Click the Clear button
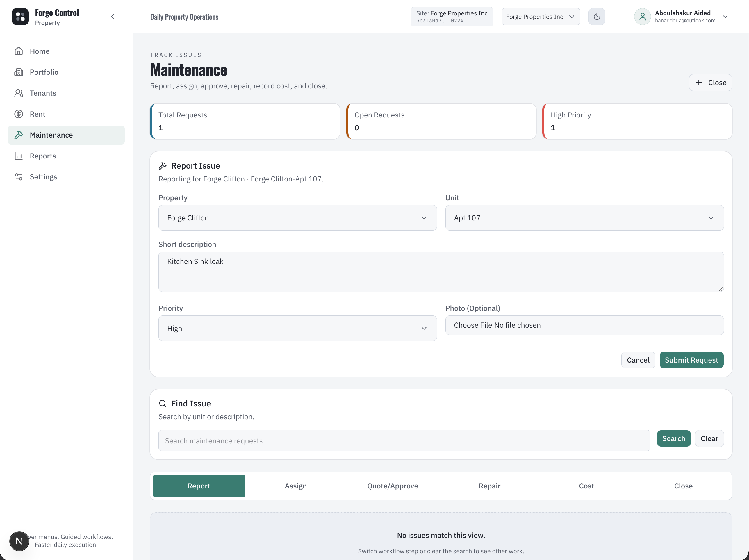Viewport: 749px width, 560px height. (709, 438)
